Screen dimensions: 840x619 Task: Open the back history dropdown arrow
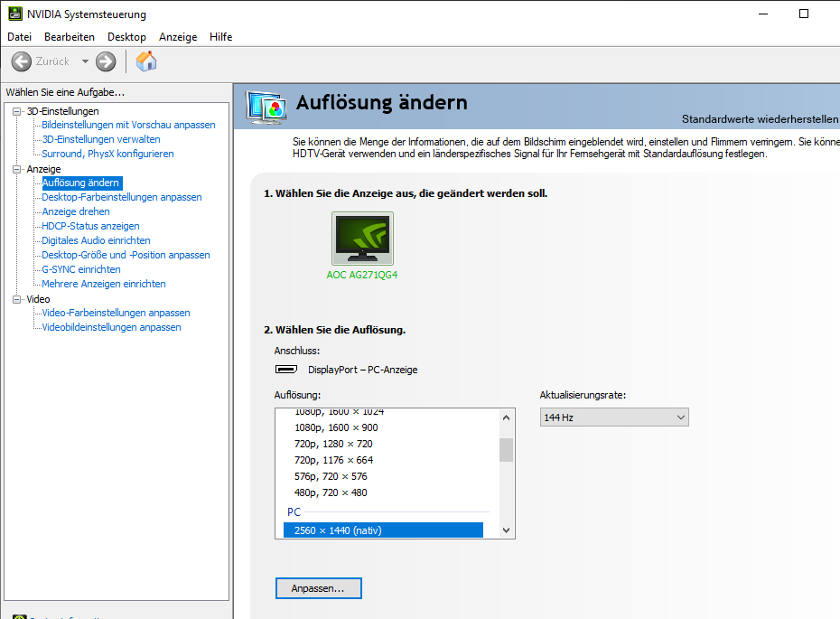pyautogui.click(x=85, y=61)
